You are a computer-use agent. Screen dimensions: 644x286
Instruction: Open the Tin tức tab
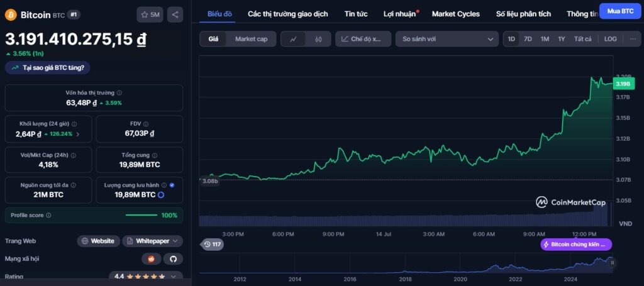356,14
